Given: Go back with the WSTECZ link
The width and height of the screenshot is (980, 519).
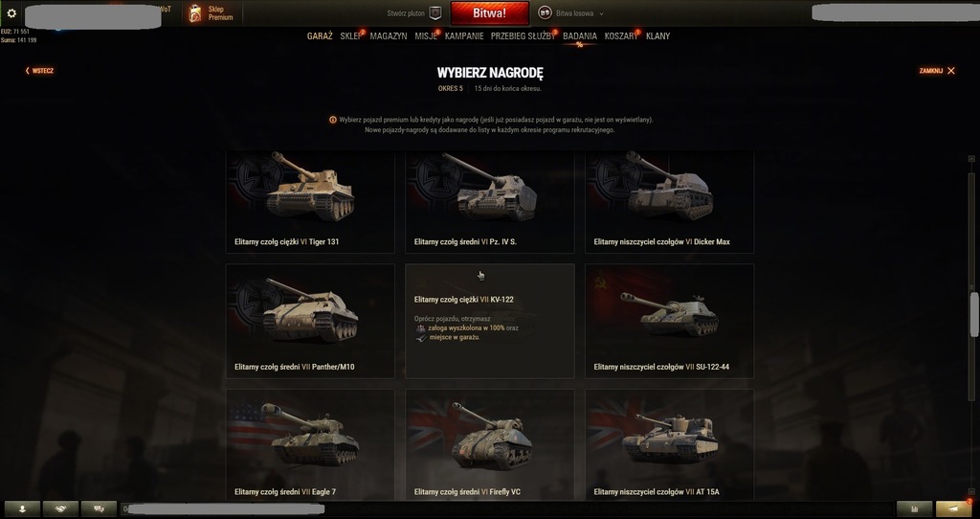Looking at the screenshot, I should point(39,71).
